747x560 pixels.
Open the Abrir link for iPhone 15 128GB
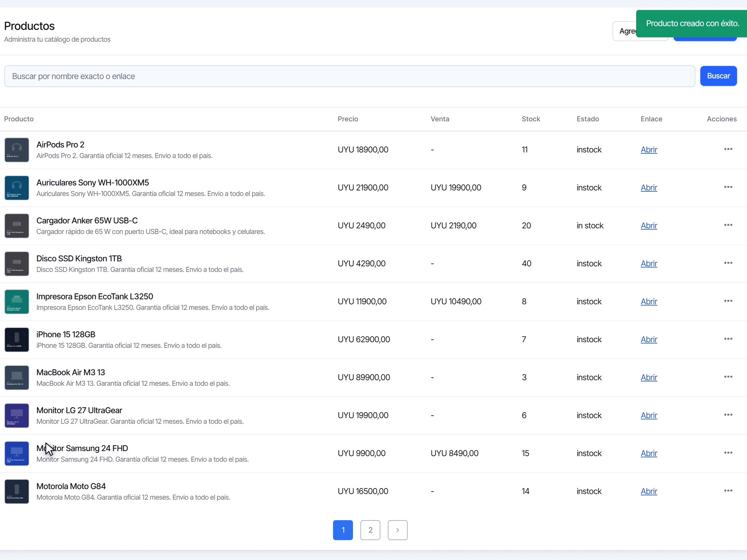click(649, 339)
